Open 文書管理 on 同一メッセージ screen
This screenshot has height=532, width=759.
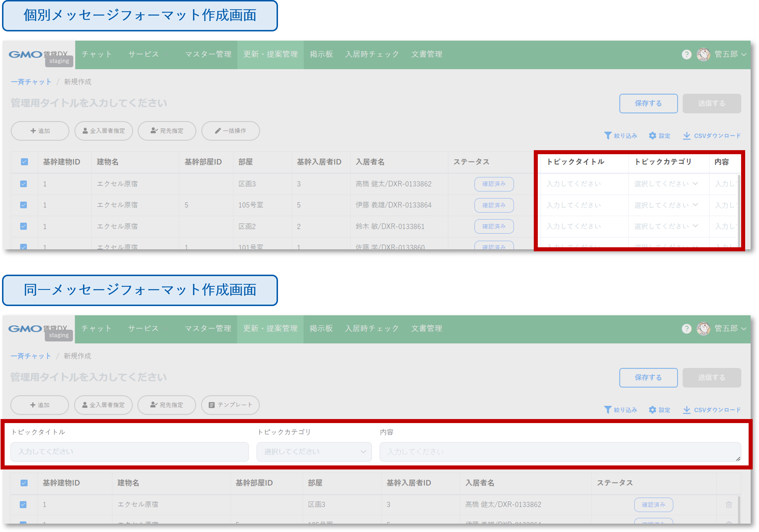[427, 329]
